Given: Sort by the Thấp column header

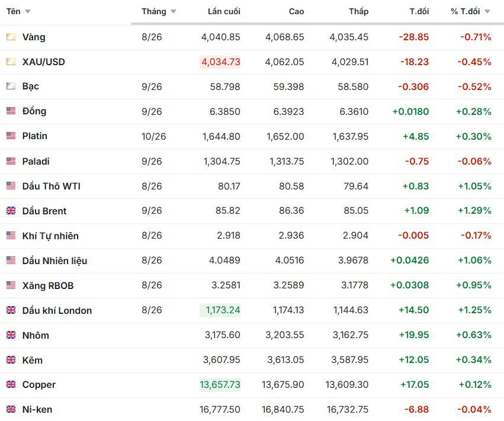Looking at the screenshot, I should point(359,12).
